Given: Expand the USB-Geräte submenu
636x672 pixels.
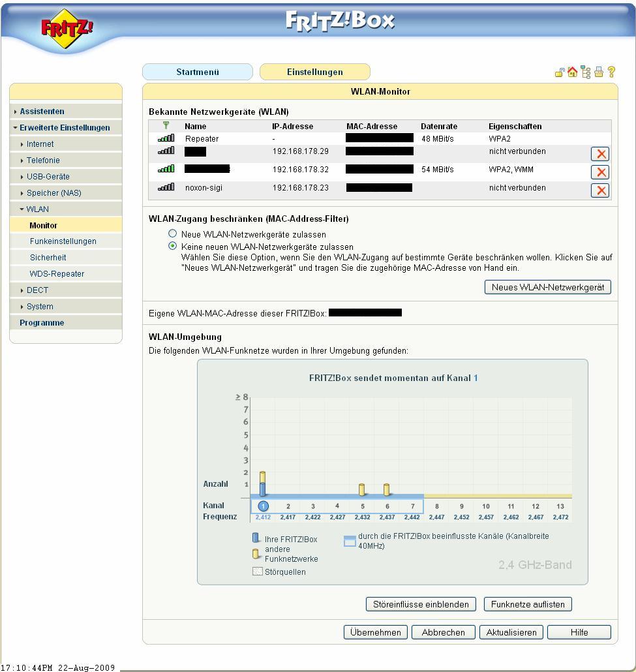Looking at the screenshot, I should (x=48, y=177).
